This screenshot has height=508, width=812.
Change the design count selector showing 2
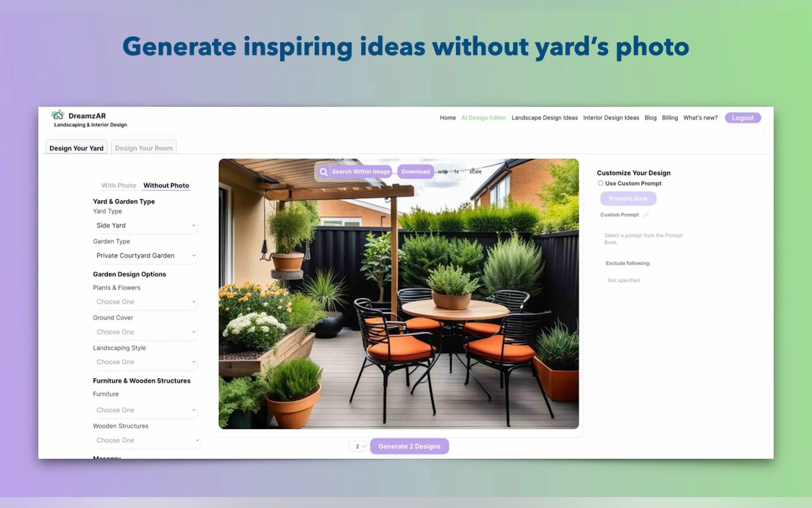pos(357,446)
